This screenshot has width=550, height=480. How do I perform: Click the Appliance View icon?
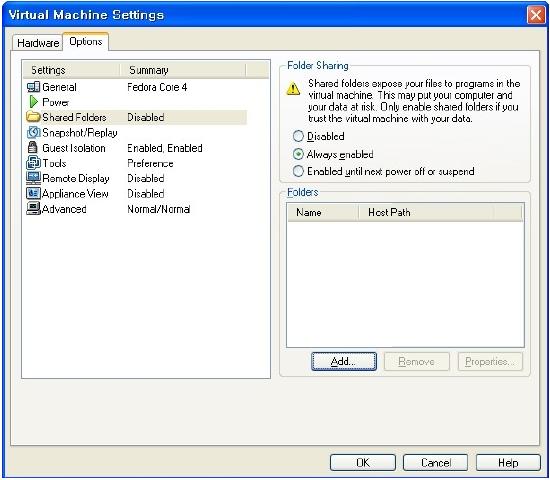click(33, 193)
